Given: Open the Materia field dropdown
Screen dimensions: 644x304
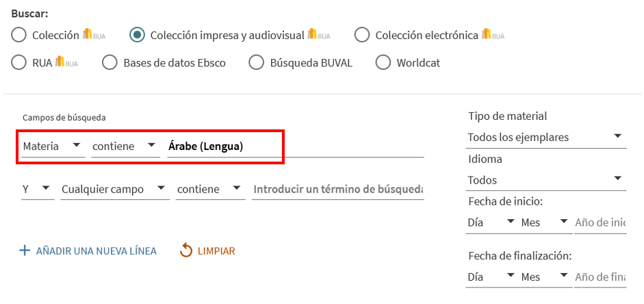Looking at the screenshot, I should pos(52,146).
